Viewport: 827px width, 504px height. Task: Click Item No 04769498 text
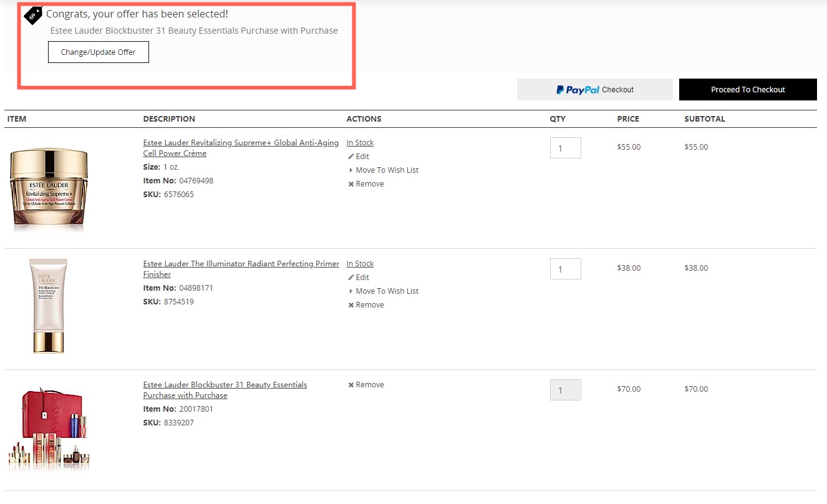click(178, 181)
